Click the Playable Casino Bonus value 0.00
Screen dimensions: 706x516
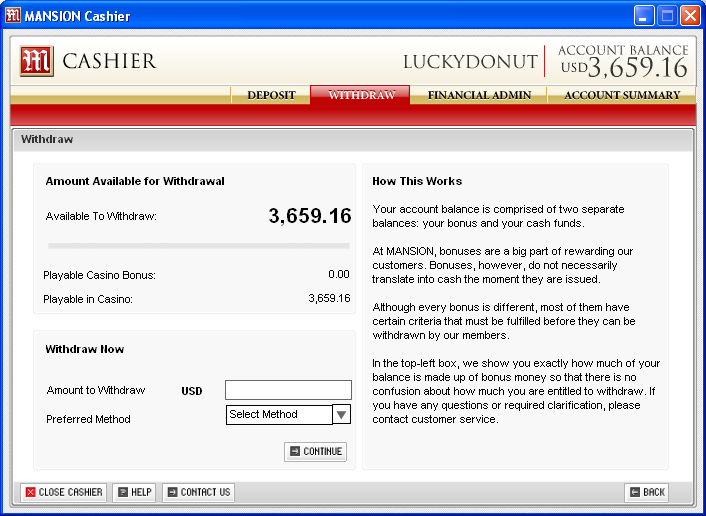coord(339,274)
